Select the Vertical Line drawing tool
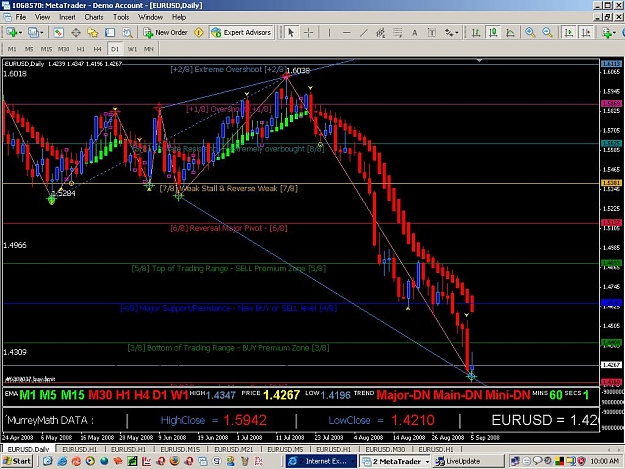This screenshot has width=625, height=469. click(x=329, y=33)
